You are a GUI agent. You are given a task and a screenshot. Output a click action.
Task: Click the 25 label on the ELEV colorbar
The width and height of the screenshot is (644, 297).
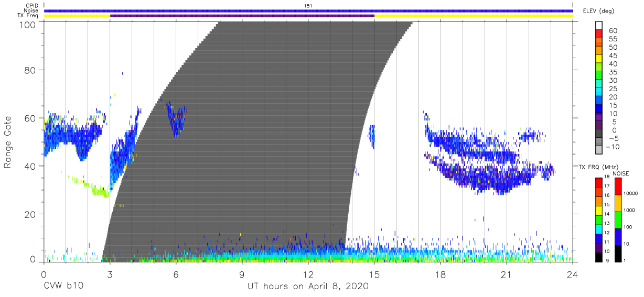tap(613, 89)
